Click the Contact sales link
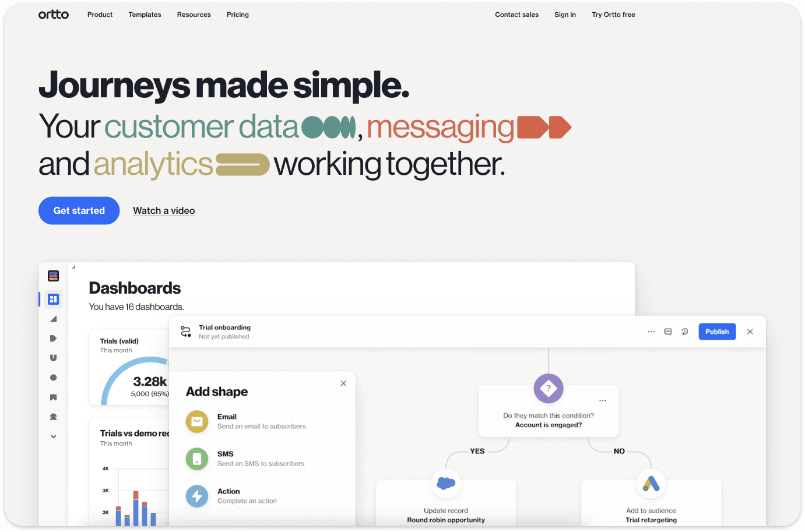805x532 pixels. pyautogui.click(x=517, y=15)
